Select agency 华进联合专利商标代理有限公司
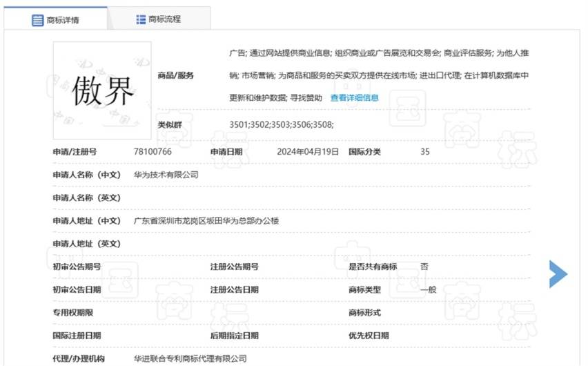The height and width of the screenshot is (366, 588). point(190,358)
